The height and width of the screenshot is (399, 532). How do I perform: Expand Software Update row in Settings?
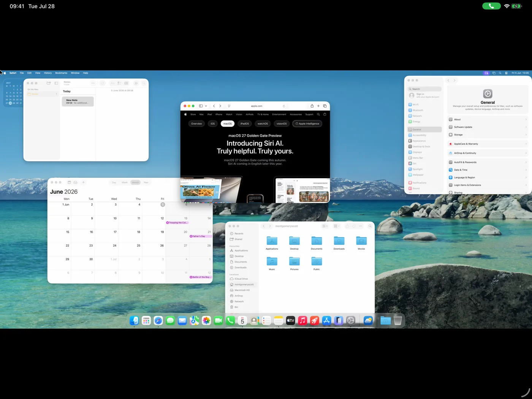click(488, 127)
